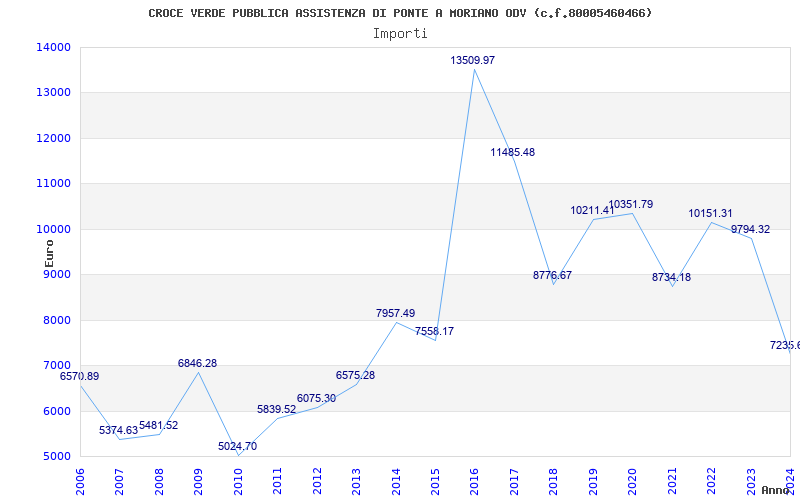
Task: Click the 8734.18 value label
Action: pyautogui.click(x=671, y=278)
